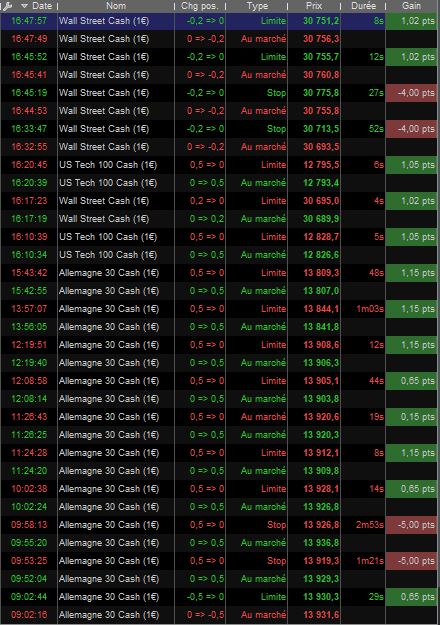Click the 16:45:52 timestamp
Screen dimensions: 440x625
(29, 57)
